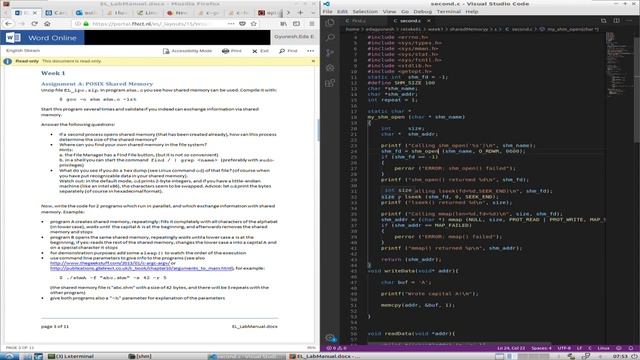Open new Firefox tab with plus
Image resolution: width=640 pixels, height=360 pixels.
[300, 13]
